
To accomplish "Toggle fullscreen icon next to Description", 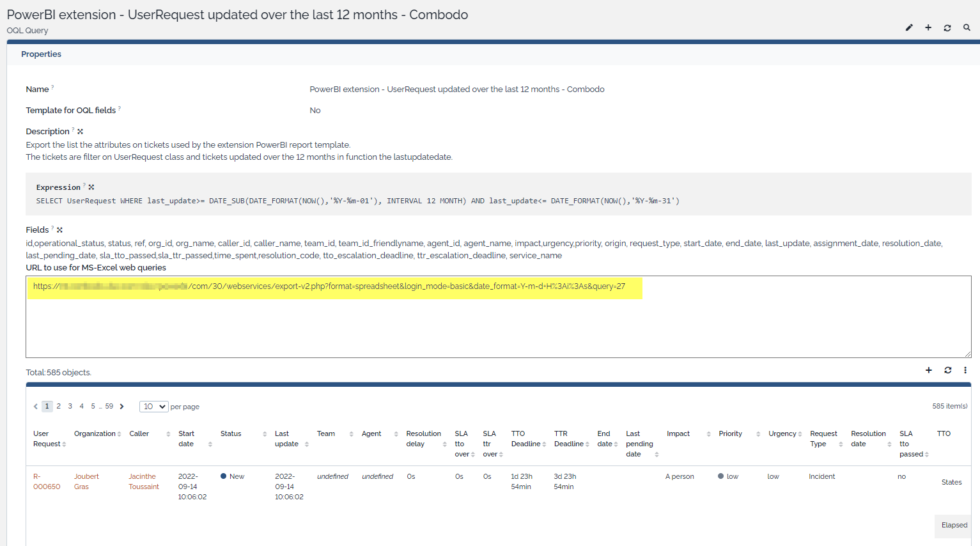I will click(81, 132).
